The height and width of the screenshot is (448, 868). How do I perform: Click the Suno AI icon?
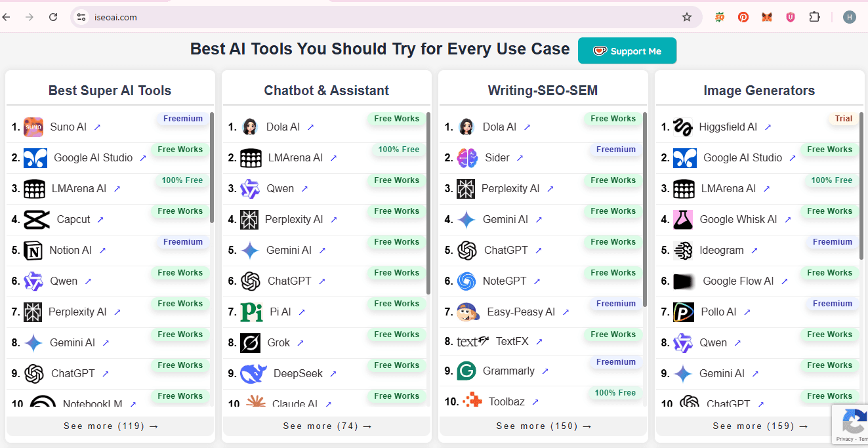click(x=34, y=127)
